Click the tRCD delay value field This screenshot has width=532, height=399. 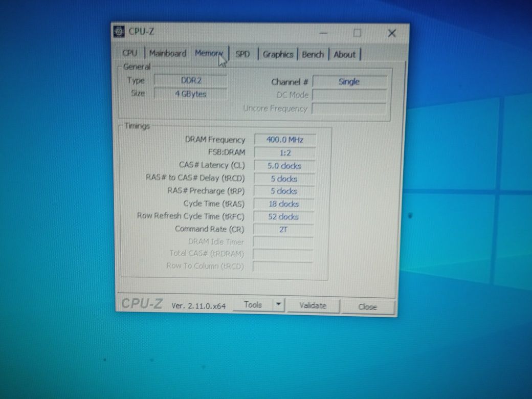pyautogui.click(x=284, y=179)
